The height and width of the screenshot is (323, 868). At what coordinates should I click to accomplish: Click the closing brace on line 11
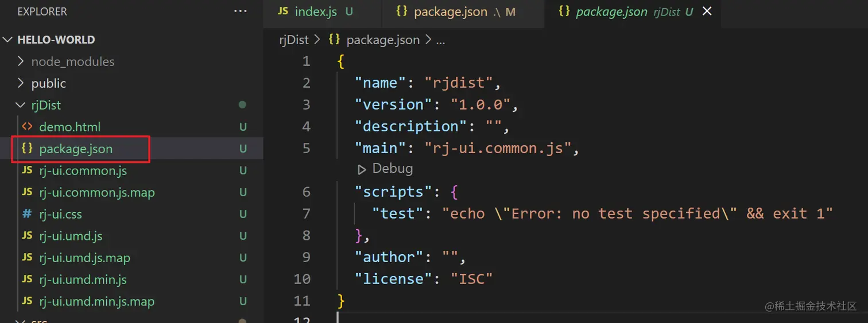click(x=341, y=301)
